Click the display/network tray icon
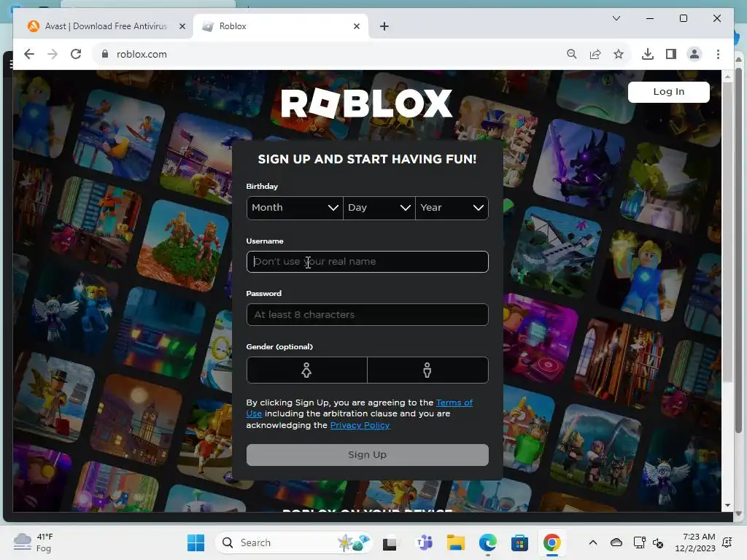This screenshot has width=747, height=560. [639, 542]
